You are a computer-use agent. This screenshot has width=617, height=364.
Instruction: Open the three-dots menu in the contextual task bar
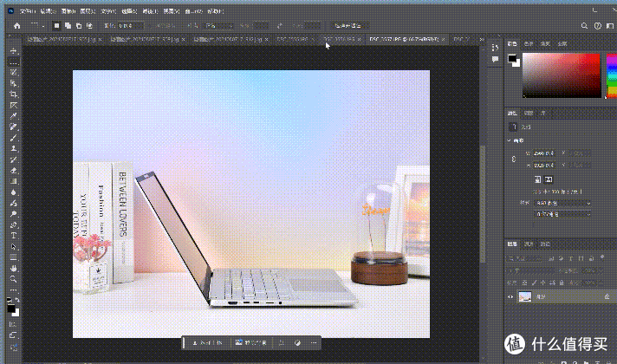click(x=314, y=342)
